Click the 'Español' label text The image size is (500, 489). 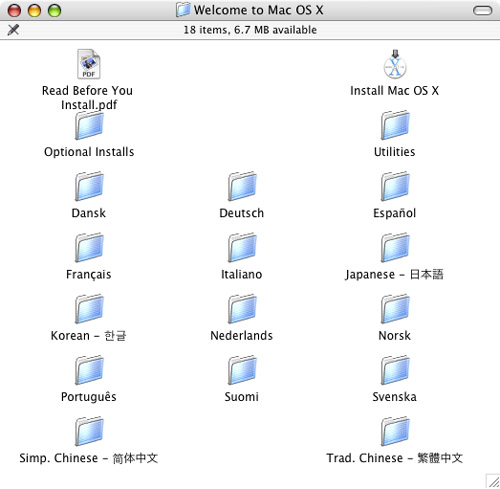[x=394, y=213]
